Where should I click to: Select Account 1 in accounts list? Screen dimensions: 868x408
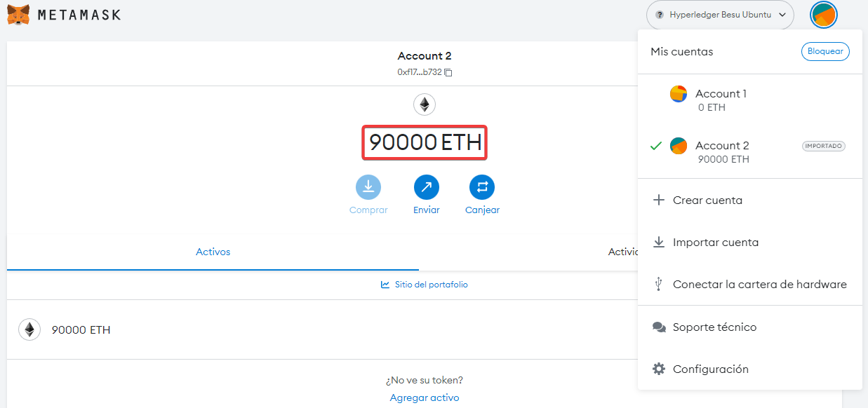pos(721,100)
